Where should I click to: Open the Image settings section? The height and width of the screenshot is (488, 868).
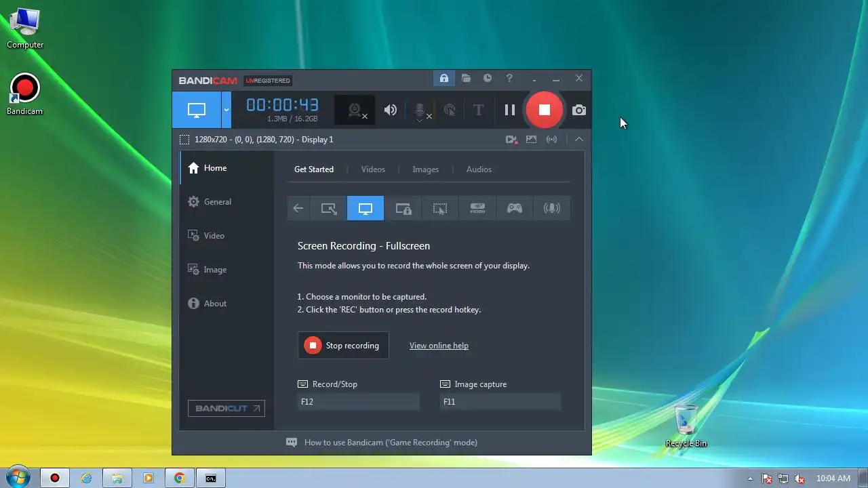[226, 270]
